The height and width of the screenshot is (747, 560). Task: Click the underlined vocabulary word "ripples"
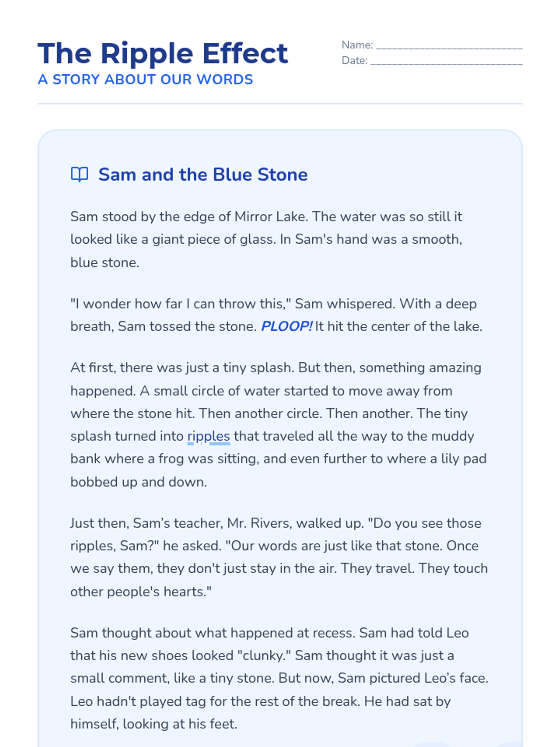tap(209, 436)
